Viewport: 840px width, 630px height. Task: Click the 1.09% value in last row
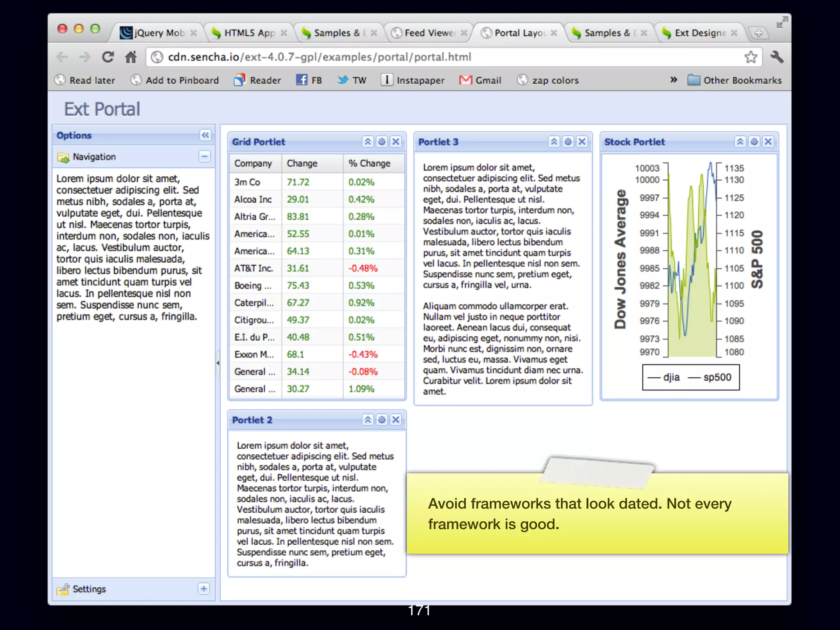(x=361, y=389)
